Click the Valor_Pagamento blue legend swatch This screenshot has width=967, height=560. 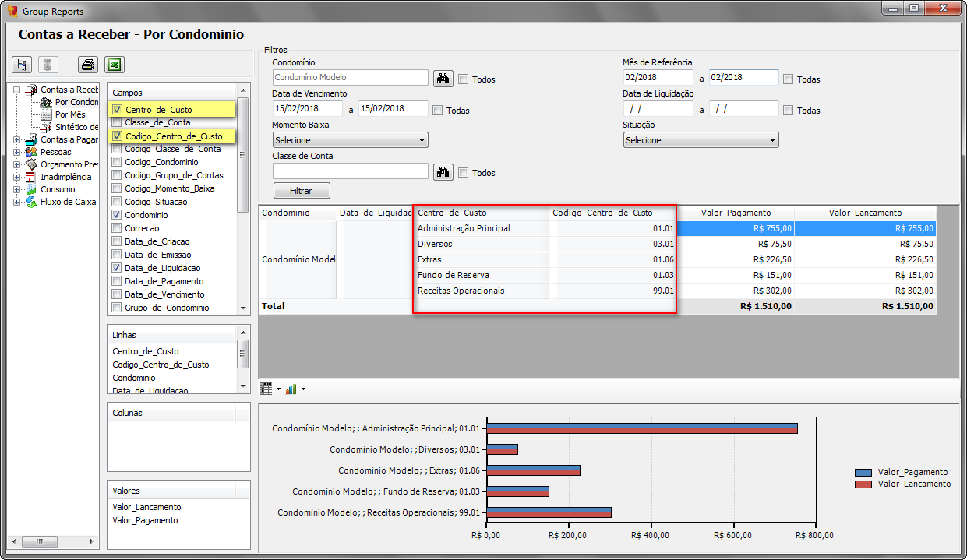pyautogui.click(x=863, y=473)
